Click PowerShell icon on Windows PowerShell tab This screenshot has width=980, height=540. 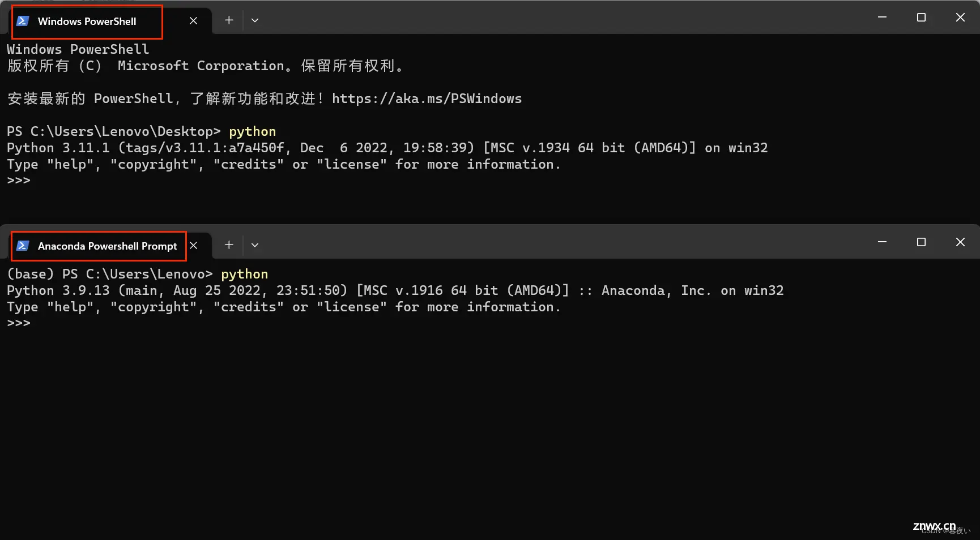23,21
